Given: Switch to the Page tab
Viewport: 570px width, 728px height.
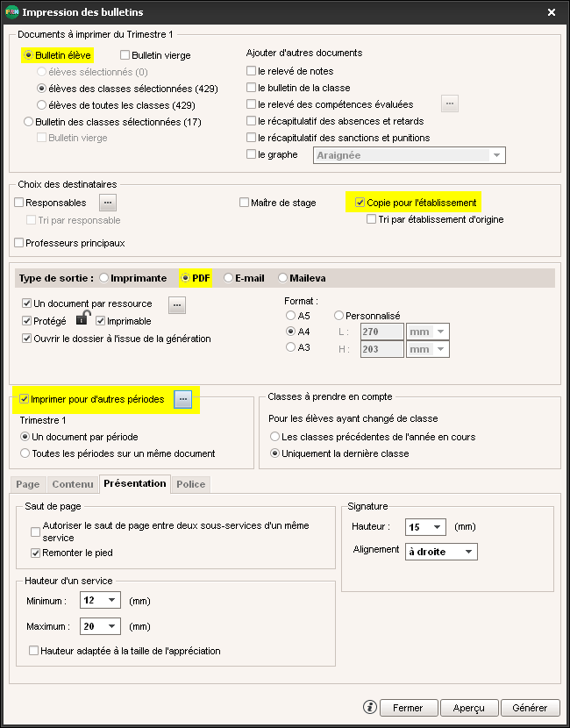Looking at the screenshot, I should [x=28, y=484].
